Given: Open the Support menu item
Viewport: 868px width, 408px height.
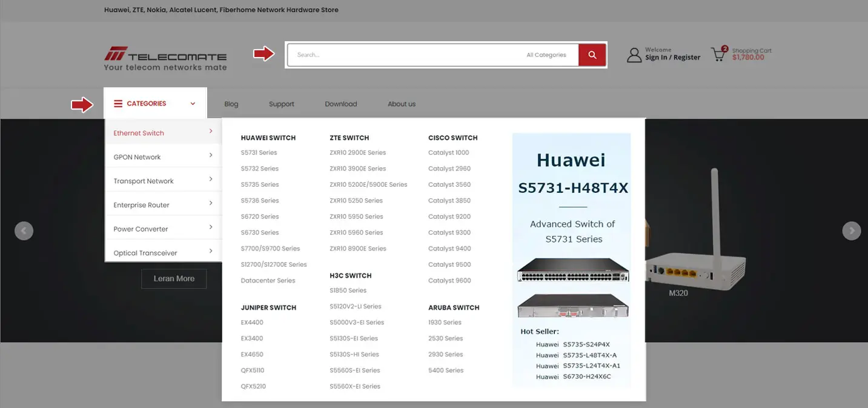Looking at the screenshot, I should click(281, 104).
